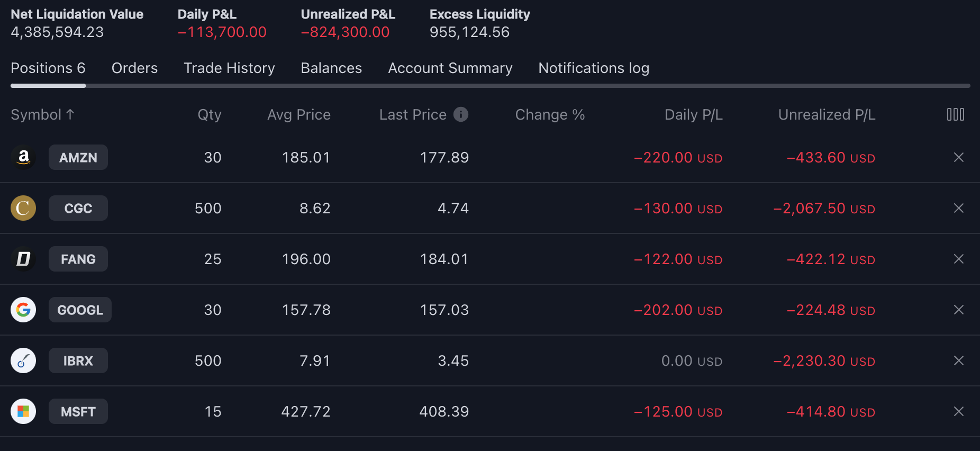Image resolution: width=980 pixels, height=451 pixels.
Task: Click the IBRX company logo icon
Action: pos(23,360)
